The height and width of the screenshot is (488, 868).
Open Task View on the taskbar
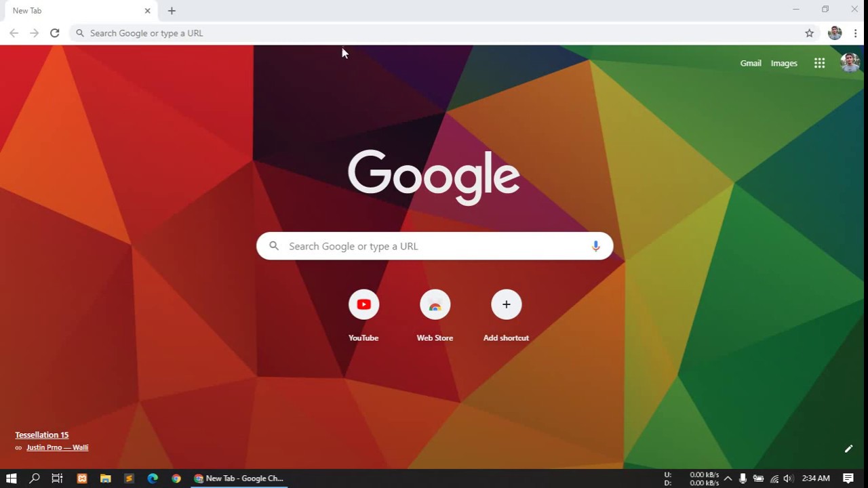(x=57, y=479)
